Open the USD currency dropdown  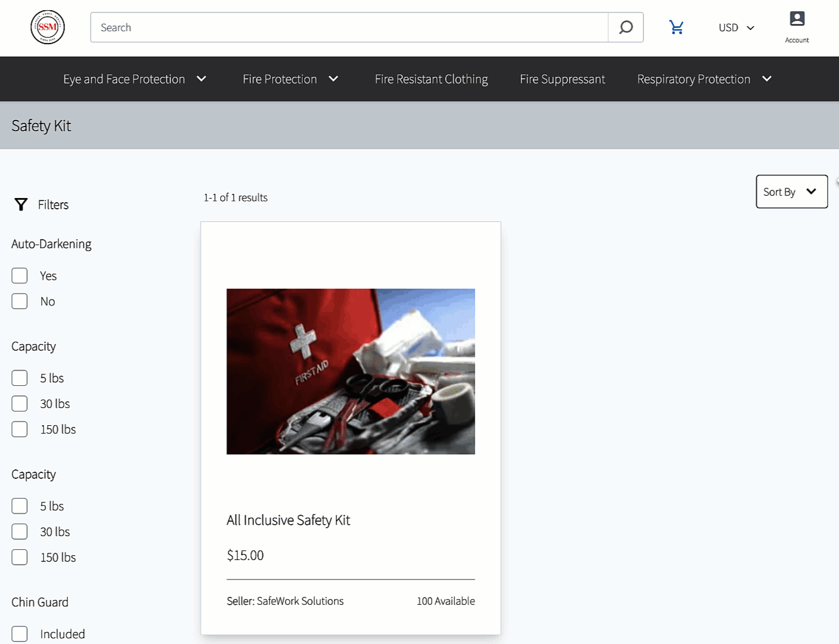[x=736, y=28]
